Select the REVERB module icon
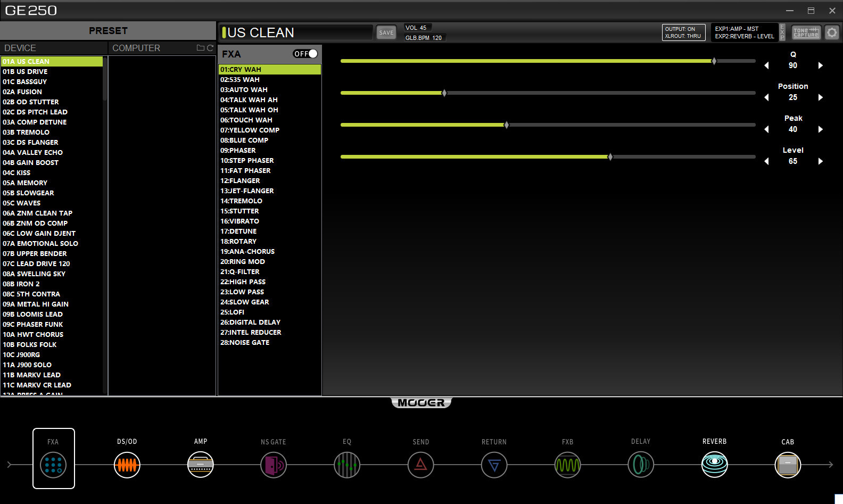Viewport: 843px width, 504px height. [715, 465]
